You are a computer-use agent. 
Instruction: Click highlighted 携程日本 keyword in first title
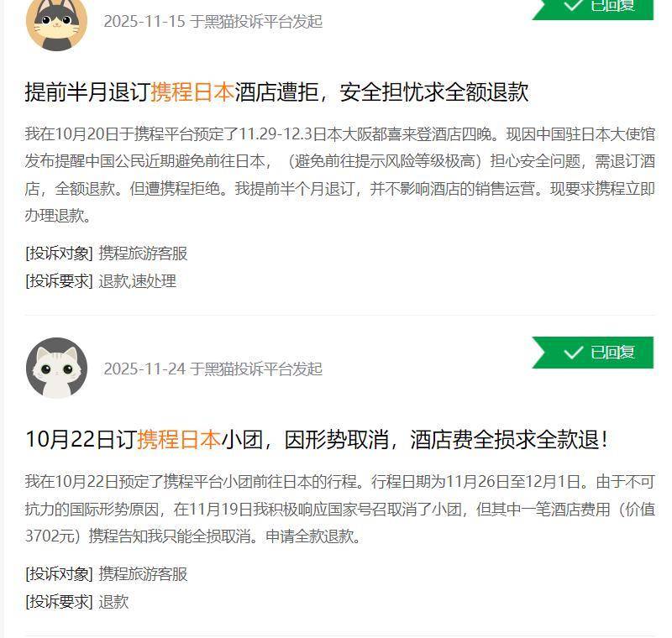192,92
